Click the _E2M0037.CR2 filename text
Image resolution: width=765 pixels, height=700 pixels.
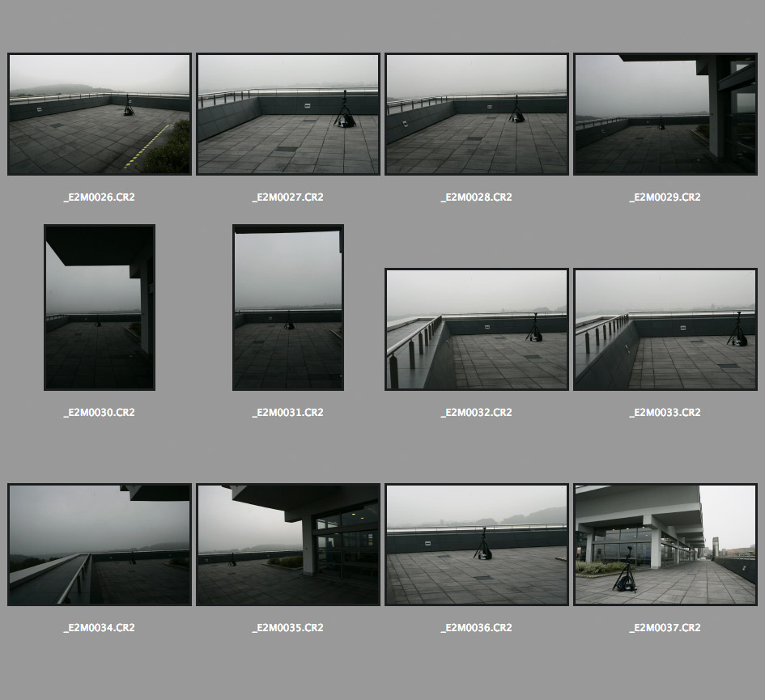click(665, 628)
